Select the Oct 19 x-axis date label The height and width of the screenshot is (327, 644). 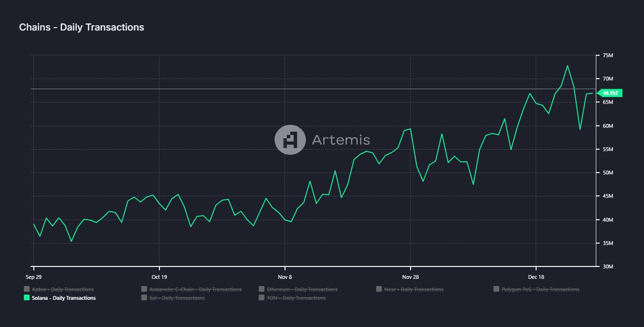pos(159,277)
